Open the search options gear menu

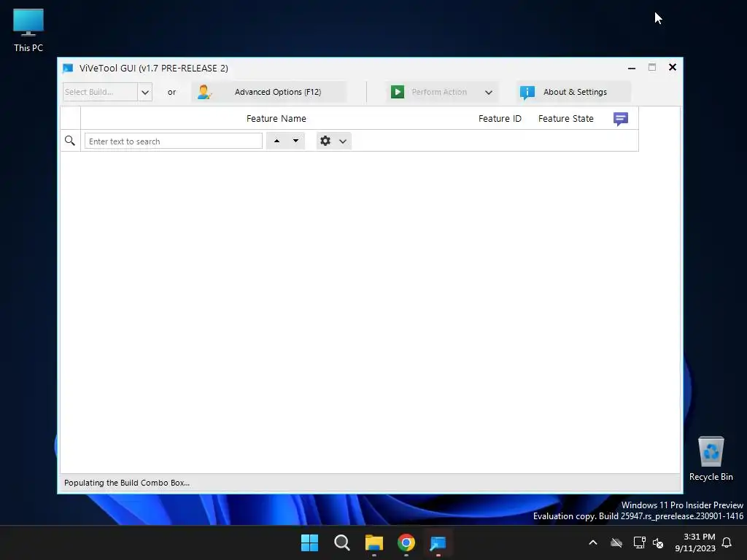tap(333, 141)
